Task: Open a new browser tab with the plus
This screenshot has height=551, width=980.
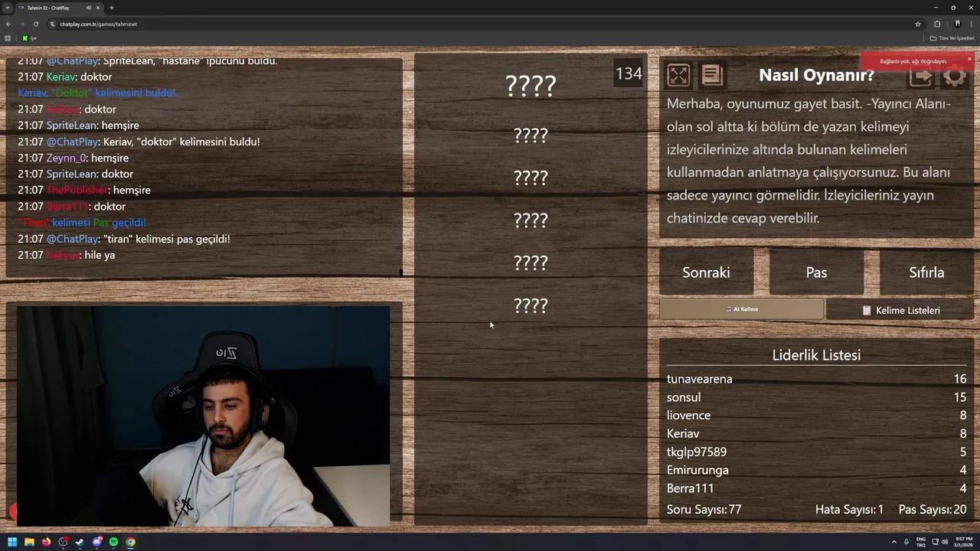Action: (x=112, y=8)
